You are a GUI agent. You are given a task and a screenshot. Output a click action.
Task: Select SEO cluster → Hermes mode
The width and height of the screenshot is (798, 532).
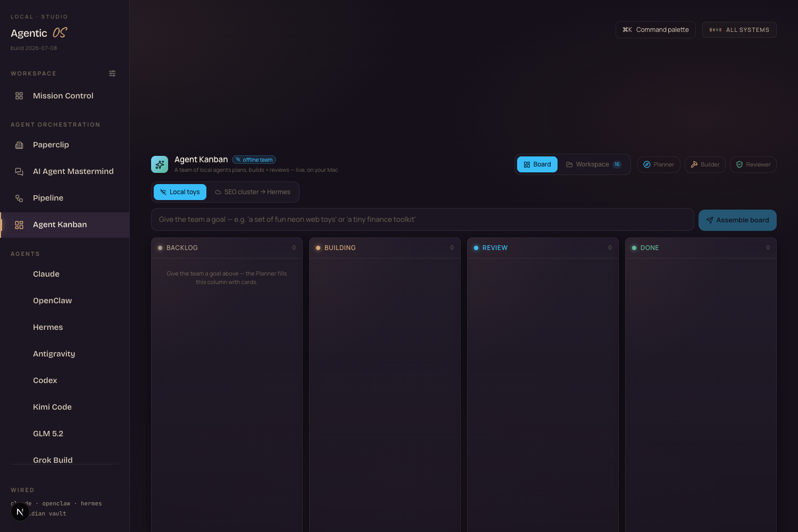coord(253,192)
